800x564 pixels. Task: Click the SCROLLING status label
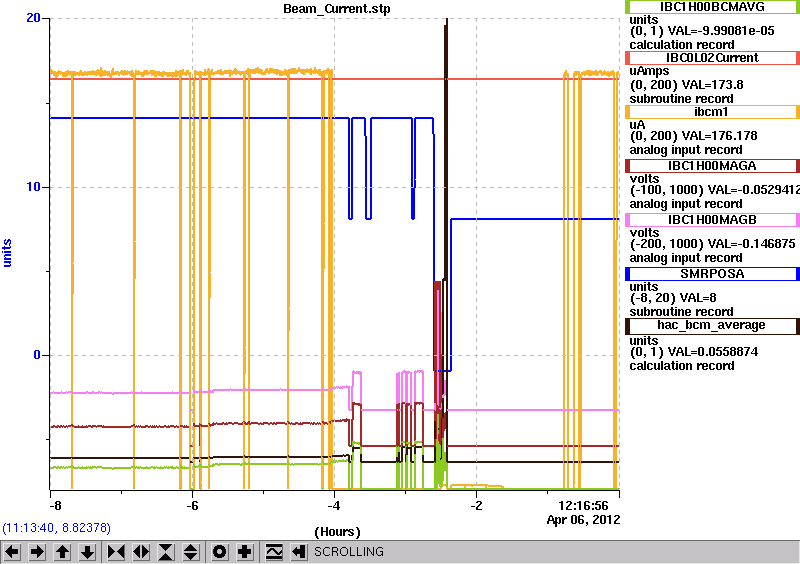coord(349,552)
